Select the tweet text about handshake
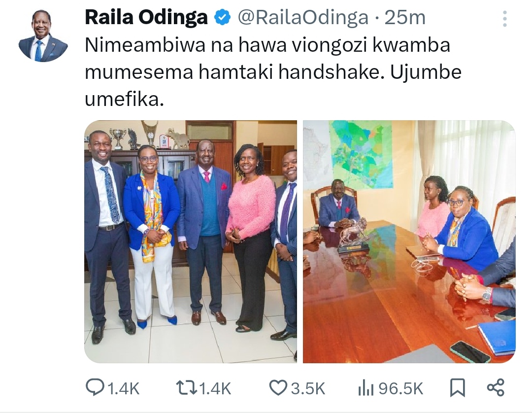The height and width of the screenshot is (415, 532). tap(273, 72)
